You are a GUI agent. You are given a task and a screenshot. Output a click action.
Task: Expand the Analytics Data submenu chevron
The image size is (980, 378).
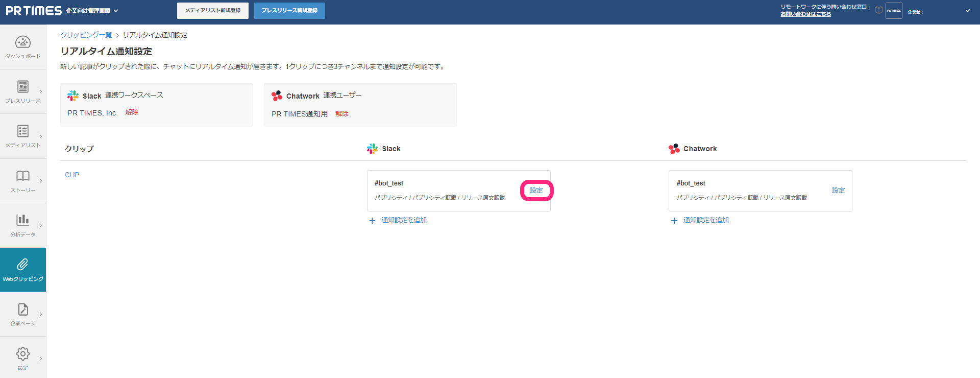tap(41, 225)
